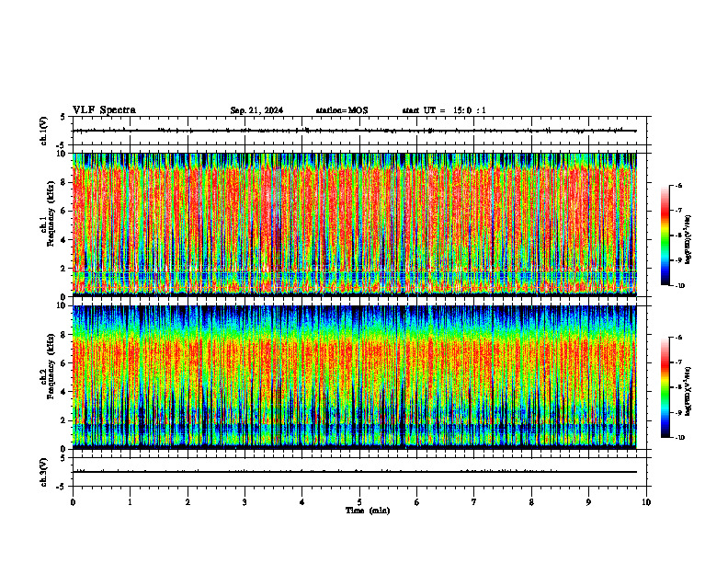Click the "Time (min)" x-axis label

tap(368, 511)
